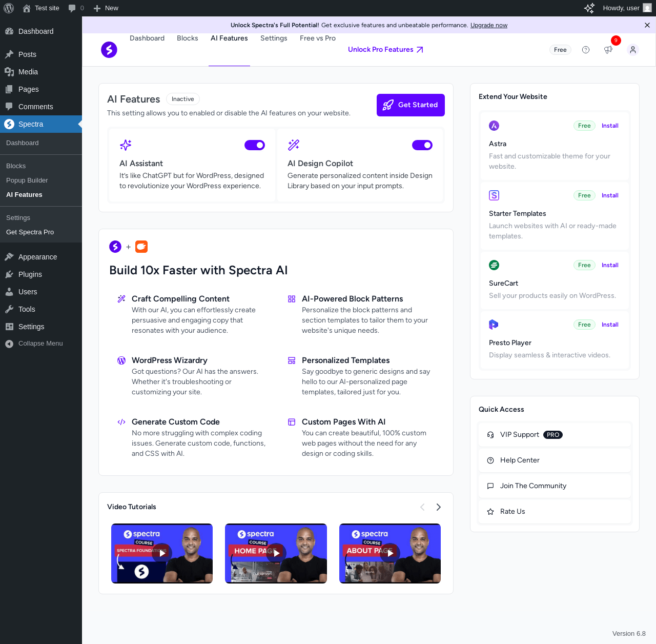Toggle the AI Assistant switch

pyautogui.click(x=255, y=145)
